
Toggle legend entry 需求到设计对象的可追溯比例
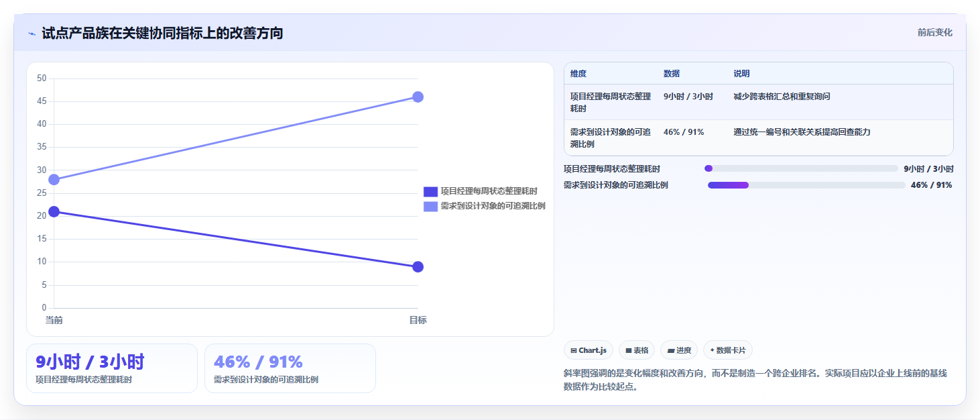click(x=485, y=206)
